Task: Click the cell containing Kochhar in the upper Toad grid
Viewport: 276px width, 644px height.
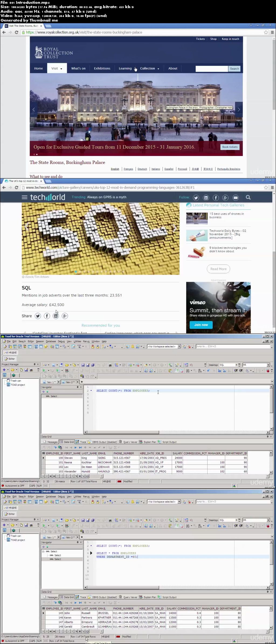Action: point(89,463)
